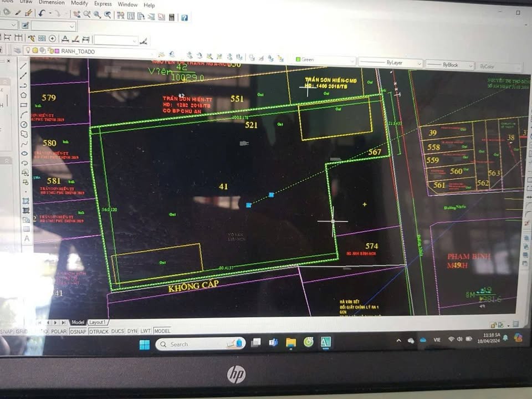
Task: Pick the green color swatch in the layer control
Action: [299, 60]
